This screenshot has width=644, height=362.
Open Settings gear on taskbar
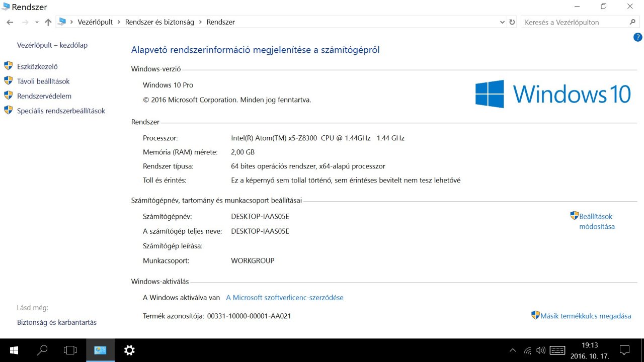(129, 350)
